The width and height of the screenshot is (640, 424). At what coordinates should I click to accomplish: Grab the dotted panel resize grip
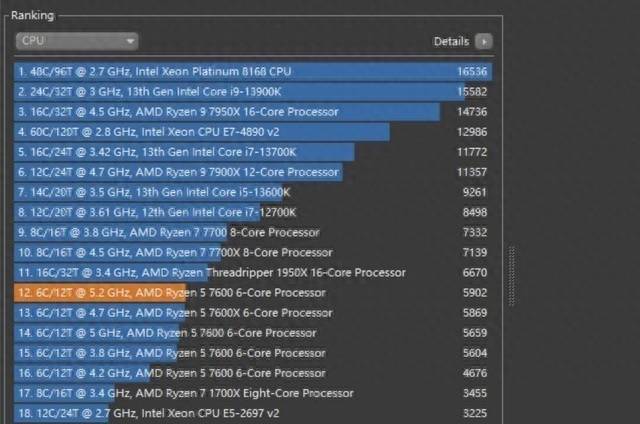[512, 275]
